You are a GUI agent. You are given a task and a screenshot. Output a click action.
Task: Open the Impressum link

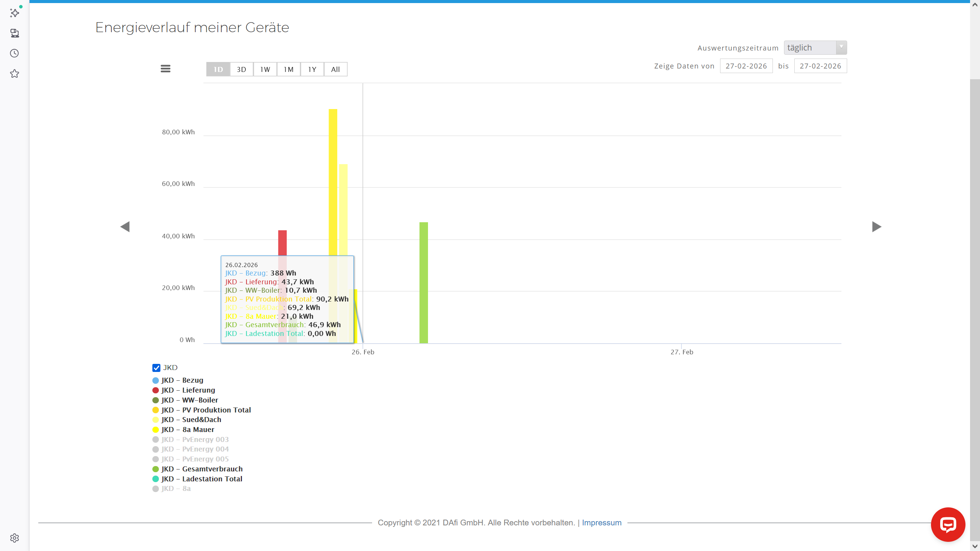point(602,523)
